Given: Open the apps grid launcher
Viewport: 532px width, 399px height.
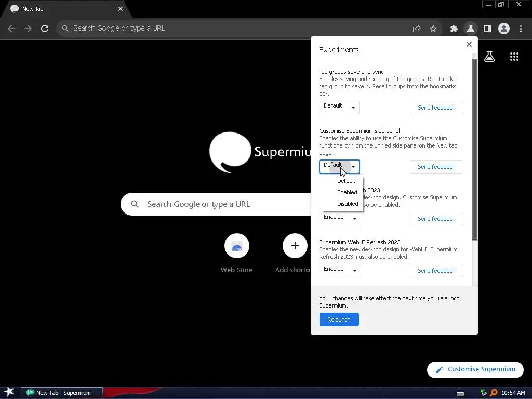Looking at the screenshot, I should (x=514, y=57).
